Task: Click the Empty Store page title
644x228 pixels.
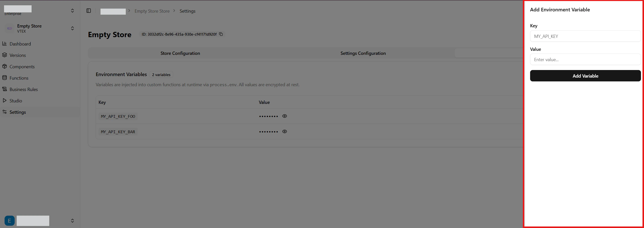Action: [x=110, y=35]
